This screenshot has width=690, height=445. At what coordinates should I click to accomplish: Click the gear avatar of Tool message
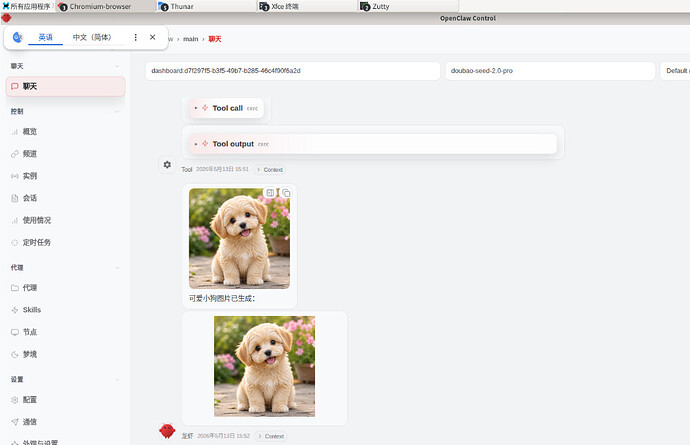tap(167, 165)
